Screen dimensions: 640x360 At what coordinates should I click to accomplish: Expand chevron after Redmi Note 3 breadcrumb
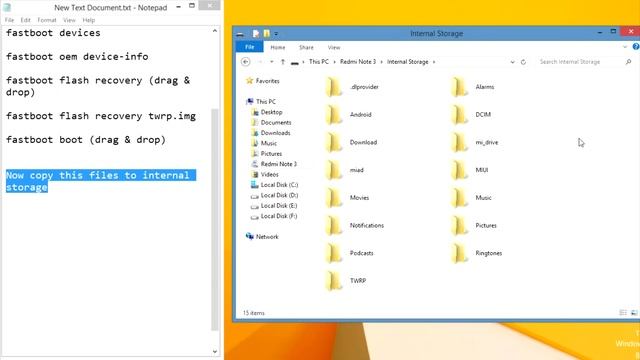point(382,62)
